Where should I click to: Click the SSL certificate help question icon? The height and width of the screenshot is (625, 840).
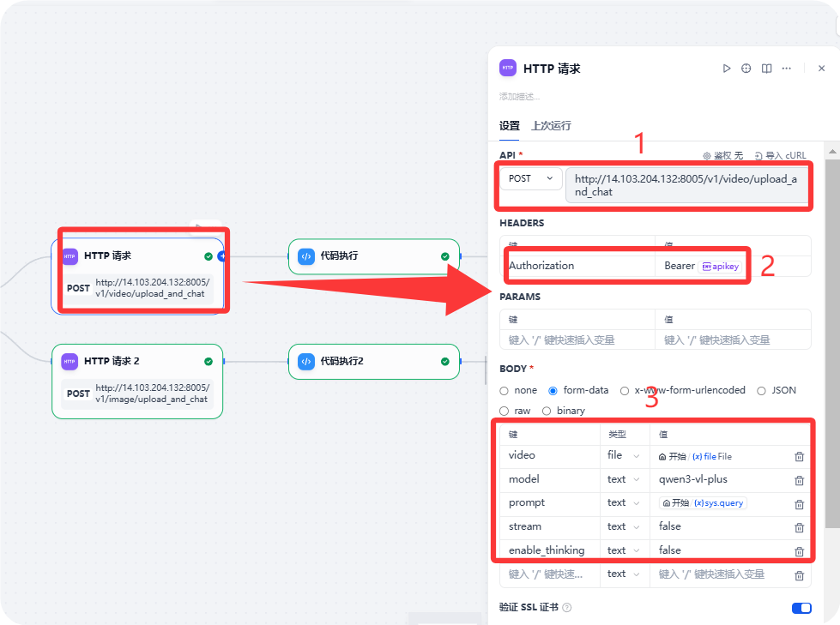567,607
